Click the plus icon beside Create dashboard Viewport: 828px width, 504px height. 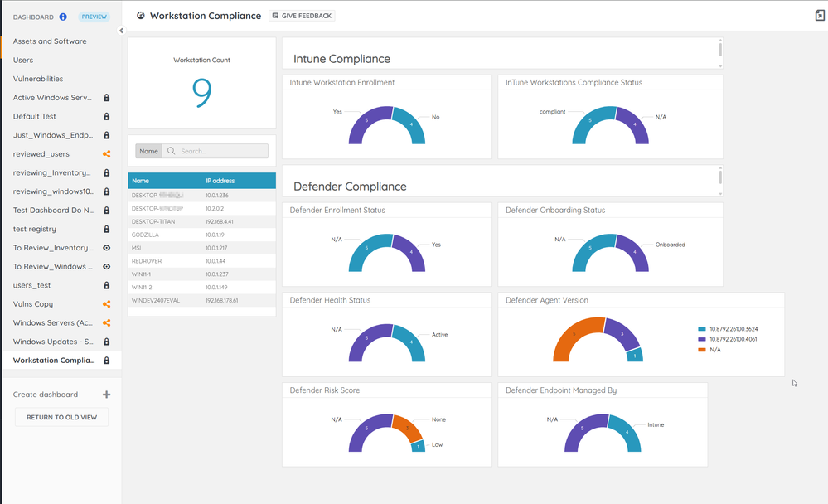106,395
